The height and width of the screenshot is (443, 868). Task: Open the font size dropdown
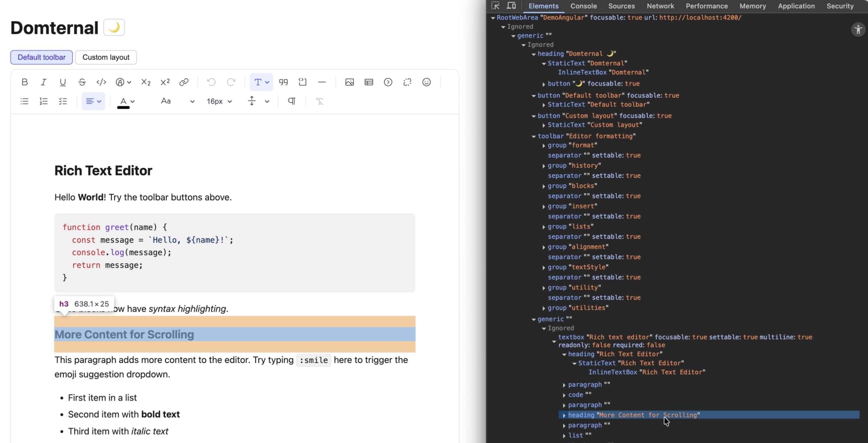pos(219,101)
